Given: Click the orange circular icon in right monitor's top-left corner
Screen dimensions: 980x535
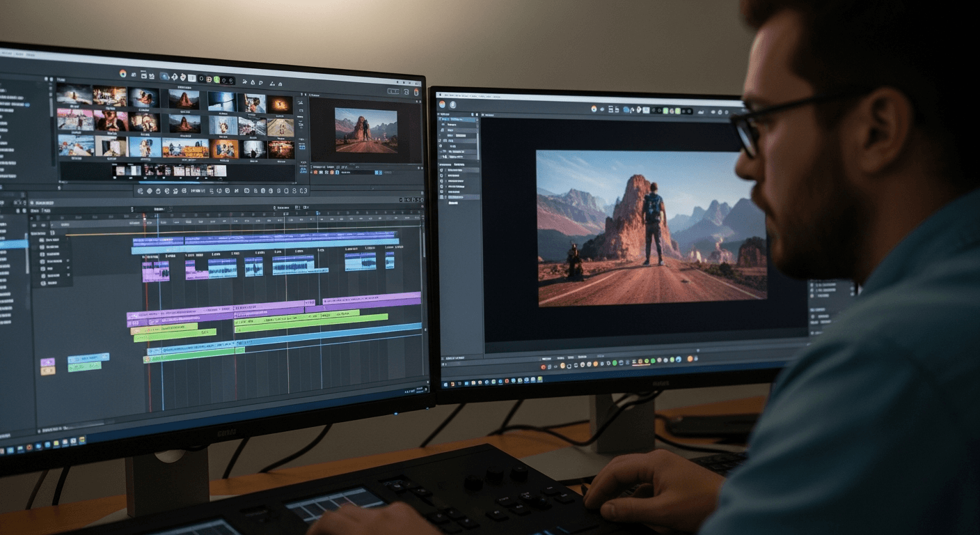Looking at the screenshot, I should (x=442, y=104).
